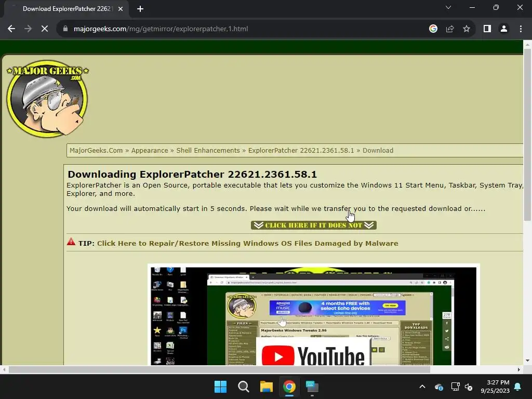Open the Chrome profile menu

[x=504, y=29]
